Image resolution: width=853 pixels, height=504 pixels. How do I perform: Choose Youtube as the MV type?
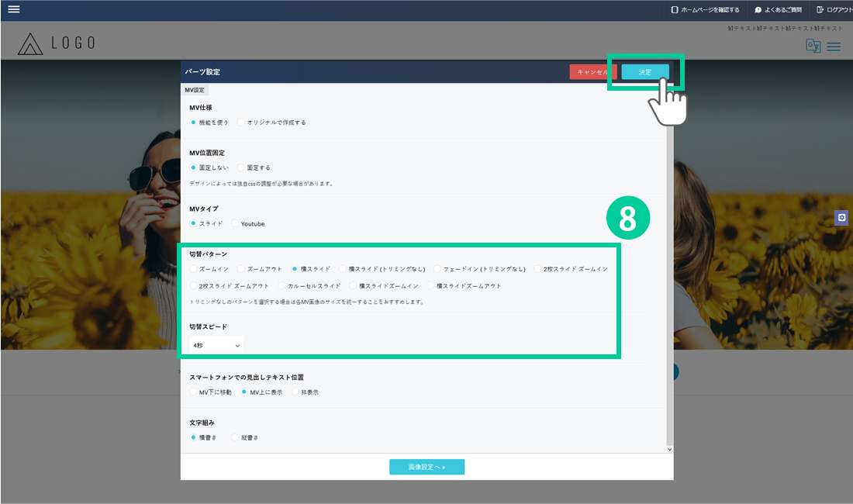(236, 224)
